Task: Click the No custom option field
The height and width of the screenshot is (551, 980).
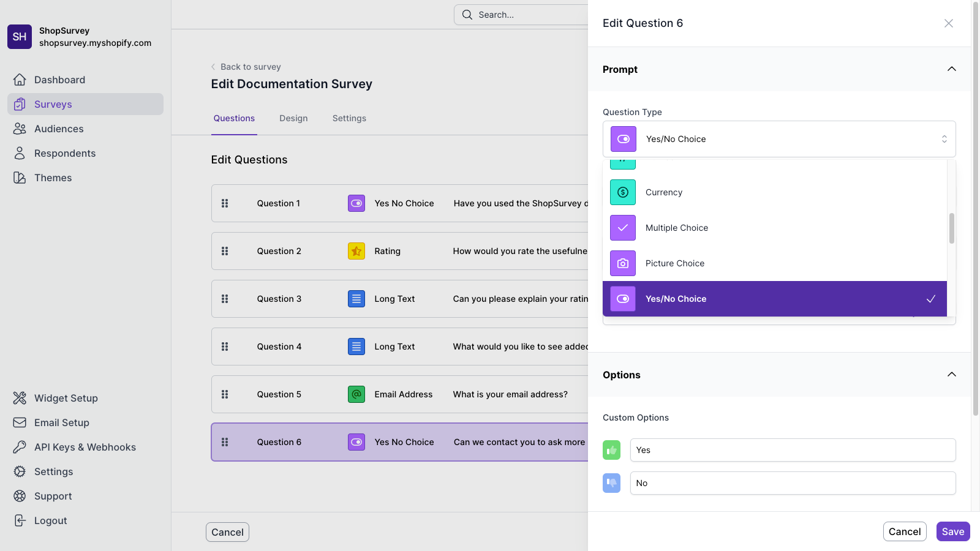Action: (x=793, y=483)
